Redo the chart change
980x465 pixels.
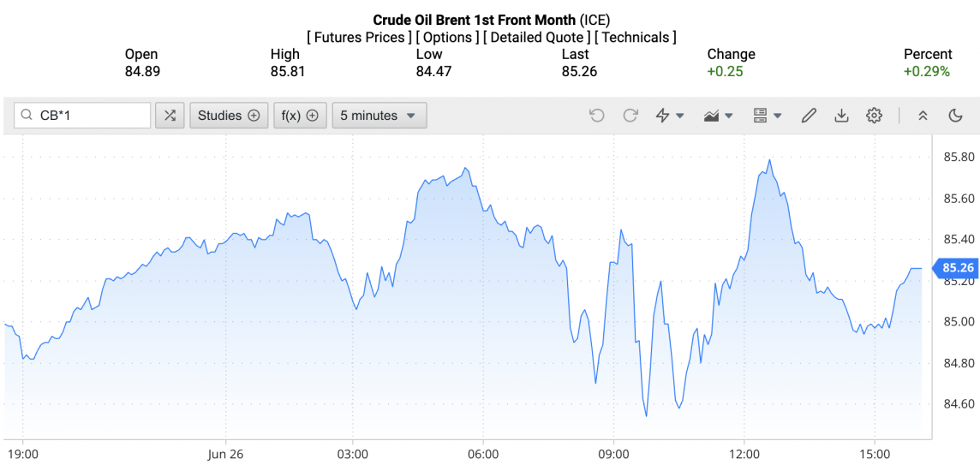point(630,116)
